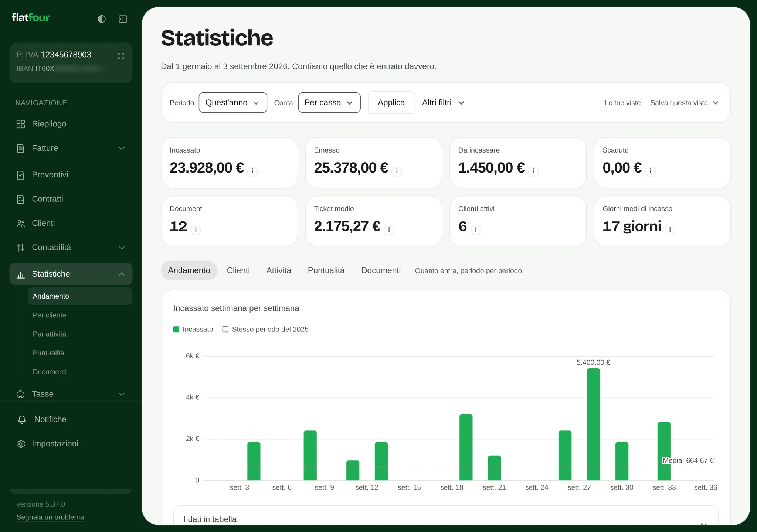Image resolution: width=757 pixels, height=532 pixels.
Task: Expand the Contabilità submenu chevron
Action: [122, 248]
